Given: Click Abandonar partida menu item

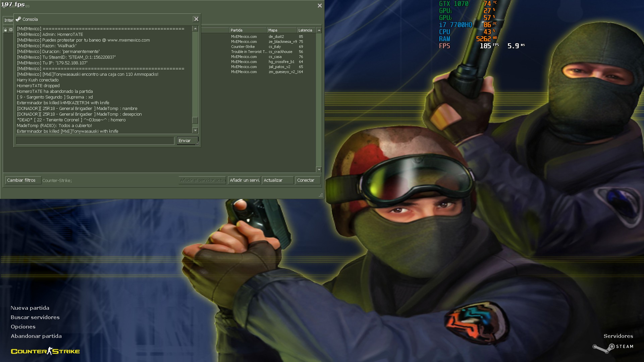Looking at the screenshot, I should coord(36,336).
